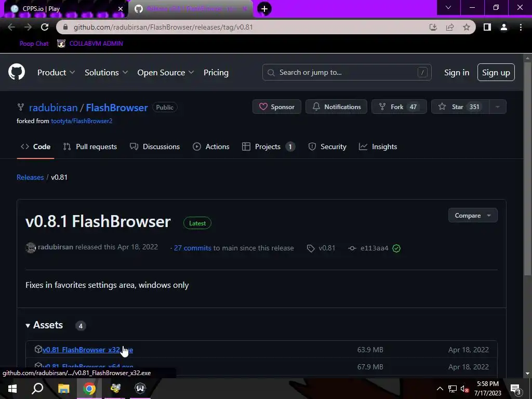532x399 pixels.
Task: Open Chrome's three-dot menu
Action: point(521,27)
